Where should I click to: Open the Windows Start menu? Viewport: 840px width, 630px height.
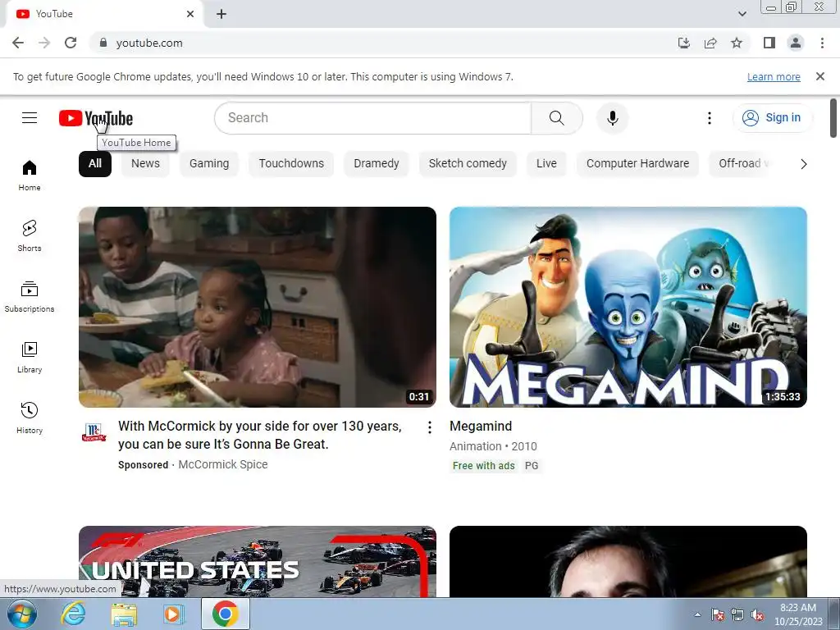(x=22, y=614)
